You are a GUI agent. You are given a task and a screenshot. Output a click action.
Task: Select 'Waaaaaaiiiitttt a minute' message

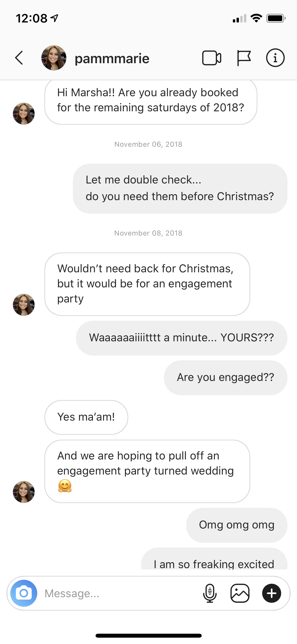(x=182, y=338)
